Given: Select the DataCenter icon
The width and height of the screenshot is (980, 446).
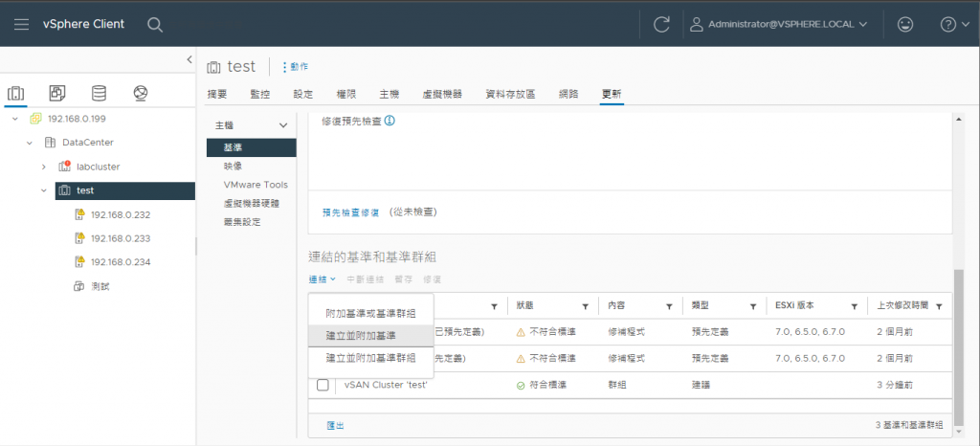Looking at the screenshot, I should [x=50, y=143].
